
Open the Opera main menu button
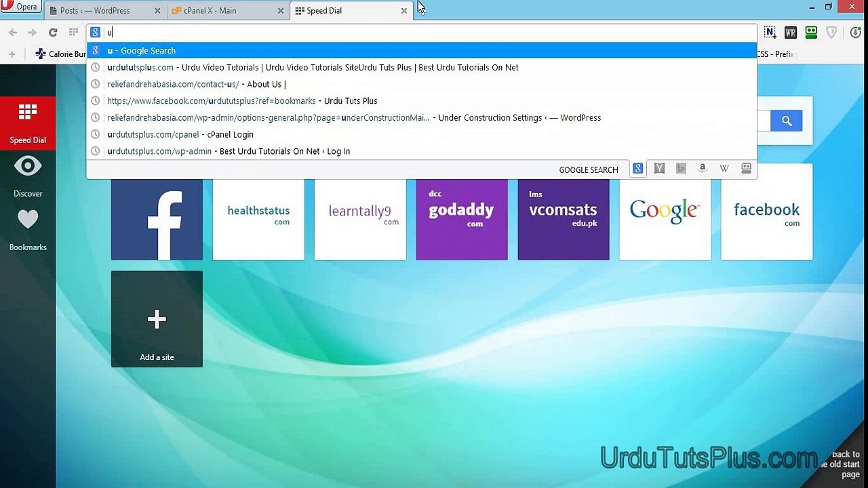tap(20, 7)
